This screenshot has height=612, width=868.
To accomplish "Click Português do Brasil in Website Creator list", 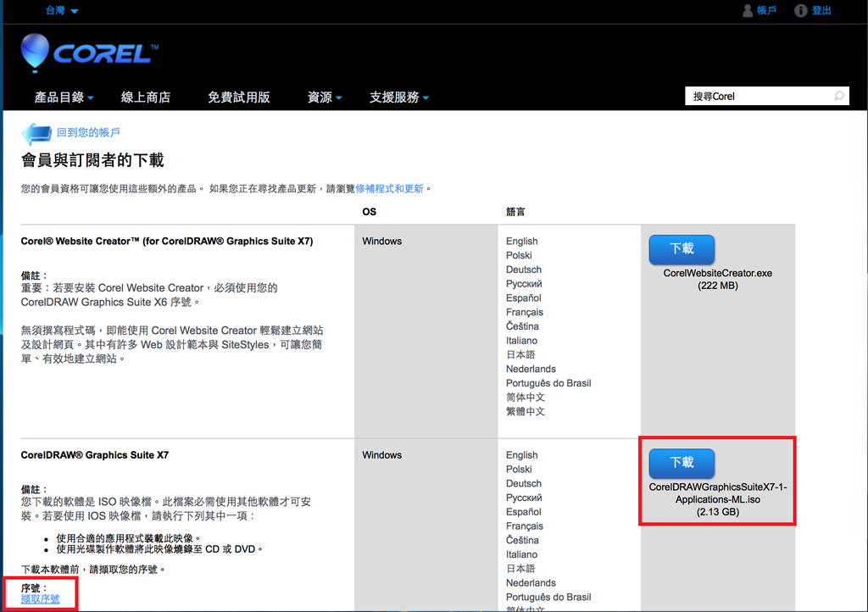I will (x=548, y=383).
